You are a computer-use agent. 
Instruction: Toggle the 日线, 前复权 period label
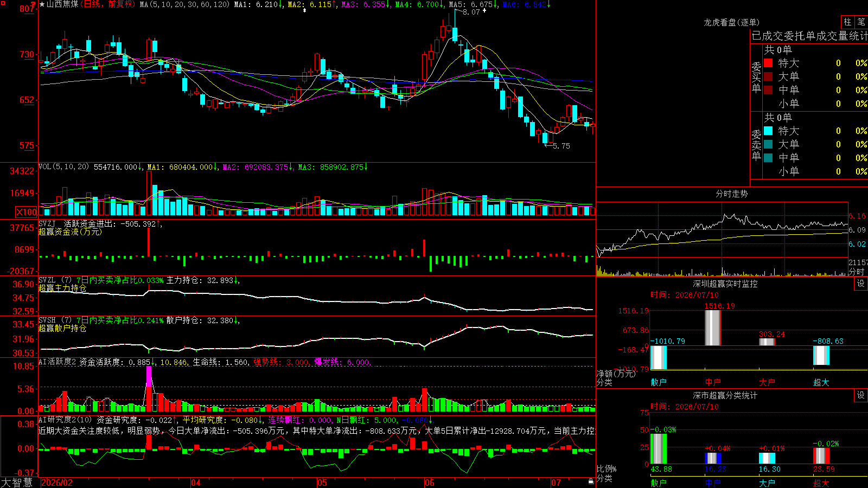click(108, 4)
